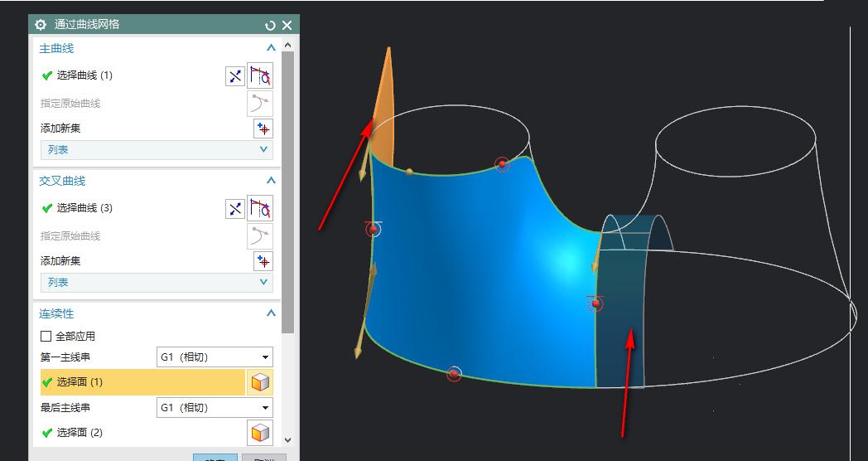868x461 pixels.
Task: Open the 最后主线串 continuity dropdown
Action: (x=215, y=408)
